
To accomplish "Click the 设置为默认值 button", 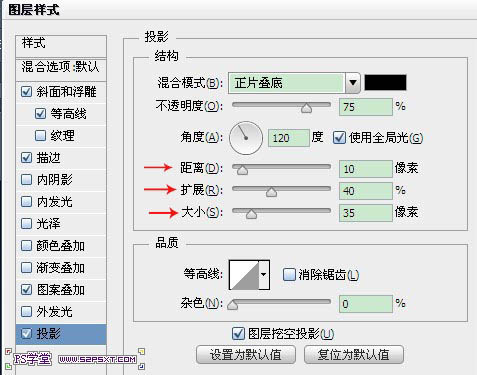I will 246,354.
